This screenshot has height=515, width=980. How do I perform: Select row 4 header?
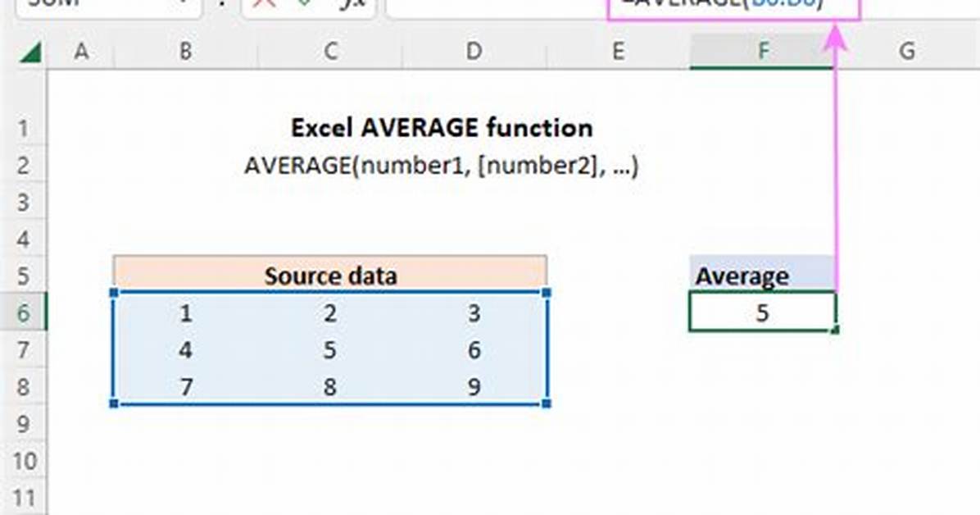tap(23, 239)
